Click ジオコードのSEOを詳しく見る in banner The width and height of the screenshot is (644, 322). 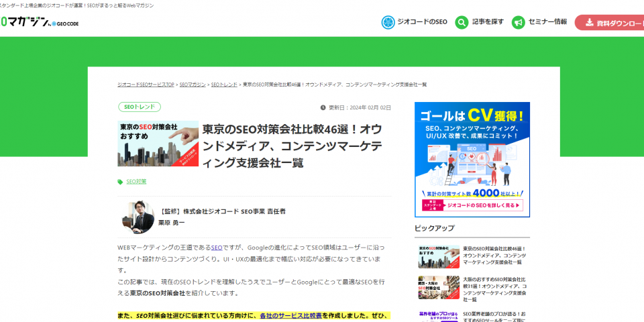472,205
